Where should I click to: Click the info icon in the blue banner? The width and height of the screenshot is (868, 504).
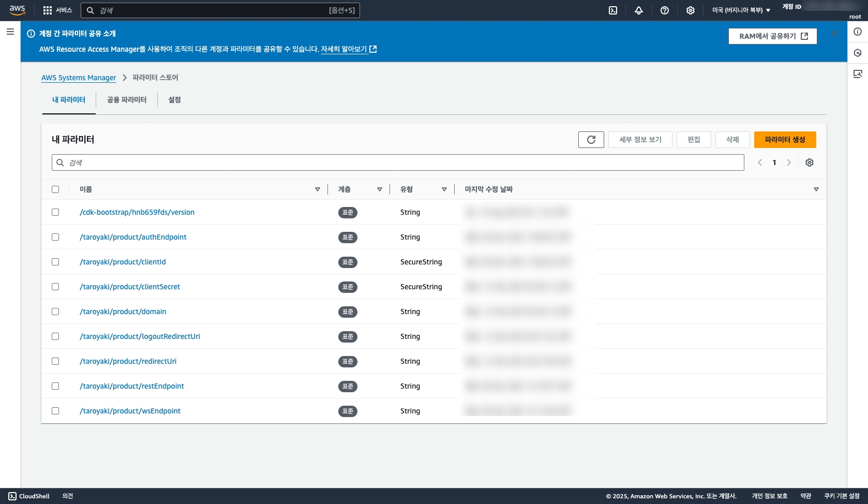click(x=31, y=34)
